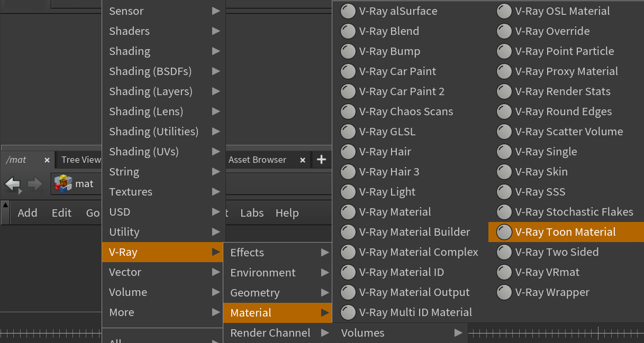Click the V-Ray GLSL icon
This screenshot has height=343, width=644.
[x=348, y=132]
